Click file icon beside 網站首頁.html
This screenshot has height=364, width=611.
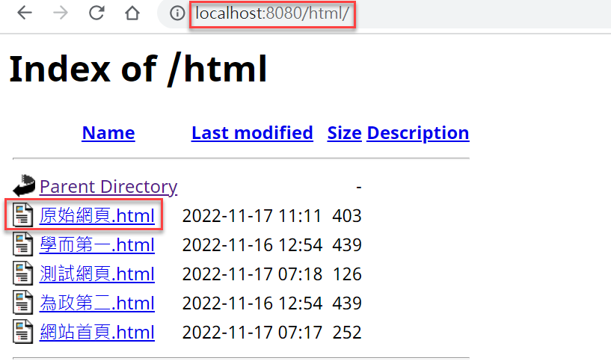(x=22, y=332)
